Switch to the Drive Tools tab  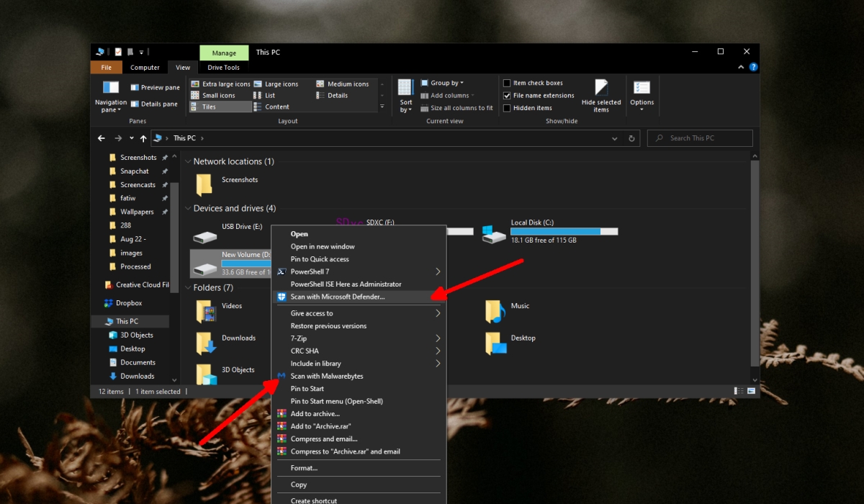coord(222,67)
